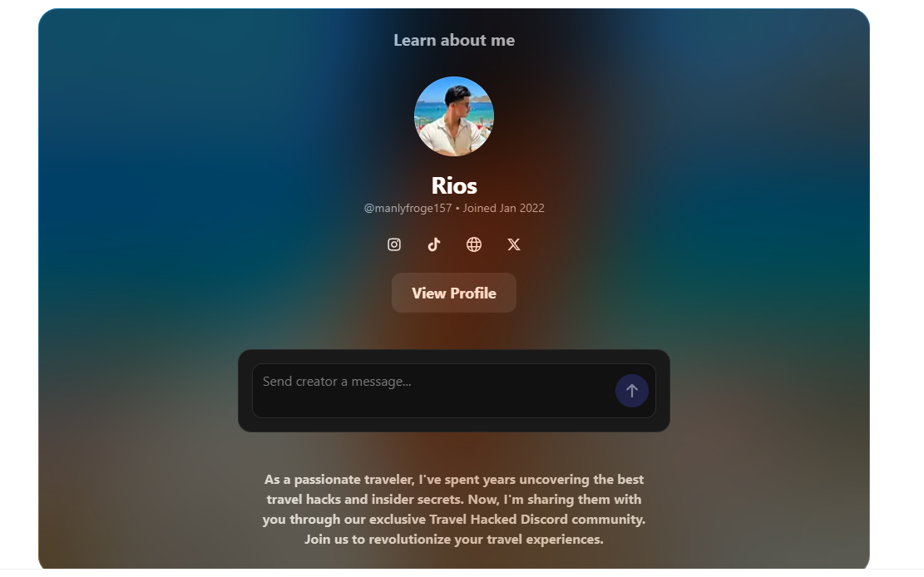Click the bullet separator after the username
Viewport: 924px width, 577px height.
point(457,209)
